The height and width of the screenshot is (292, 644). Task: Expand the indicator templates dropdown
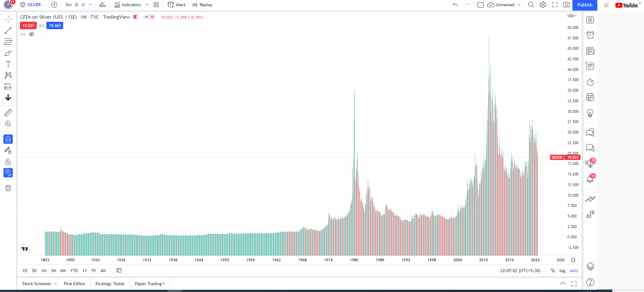click(147, 5)
